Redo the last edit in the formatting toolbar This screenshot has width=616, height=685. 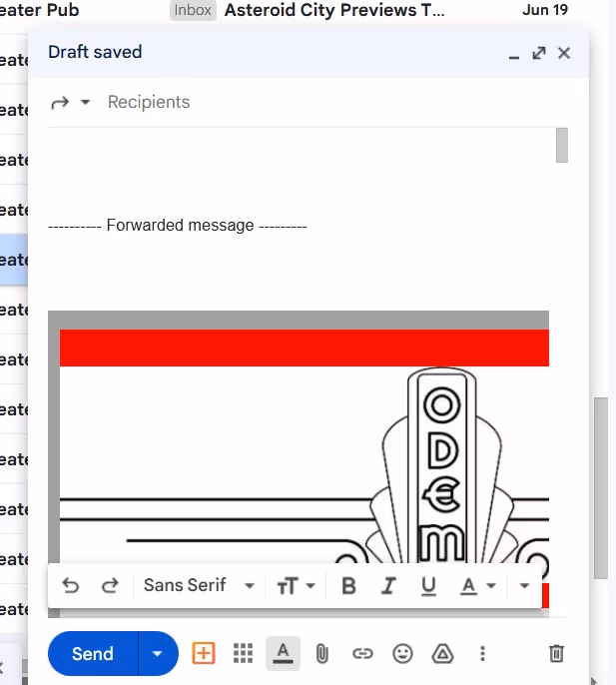[110, 585]
